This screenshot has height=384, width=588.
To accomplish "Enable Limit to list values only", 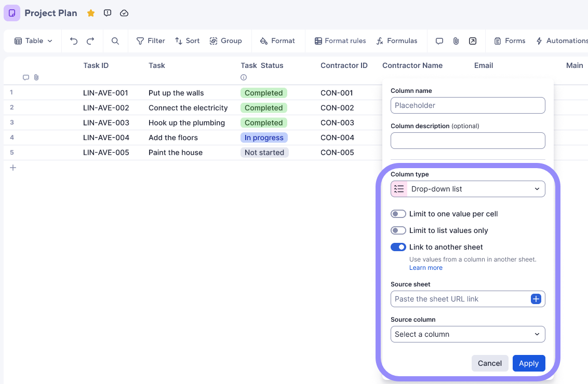I will (x=398, y=230).
